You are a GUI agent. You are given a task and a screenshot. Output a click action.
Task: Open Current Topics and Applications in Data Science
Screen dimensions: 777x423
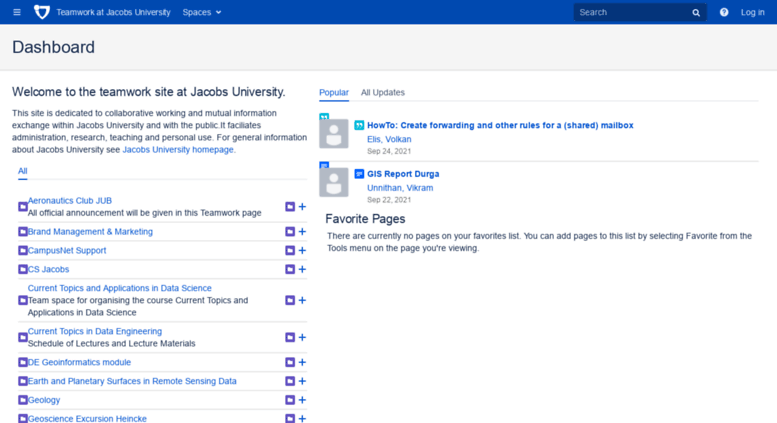click(119, 288)
